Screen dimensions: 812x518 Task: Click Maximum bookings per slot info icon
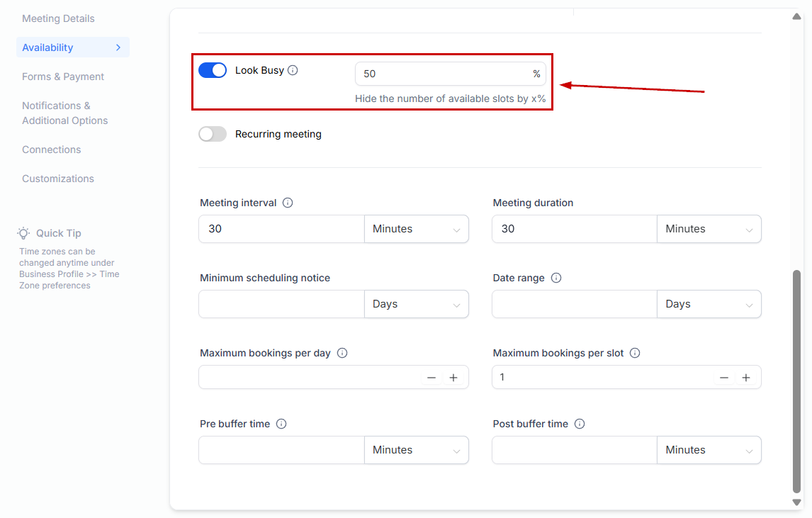pyautogui.click(x=635, y=353)
